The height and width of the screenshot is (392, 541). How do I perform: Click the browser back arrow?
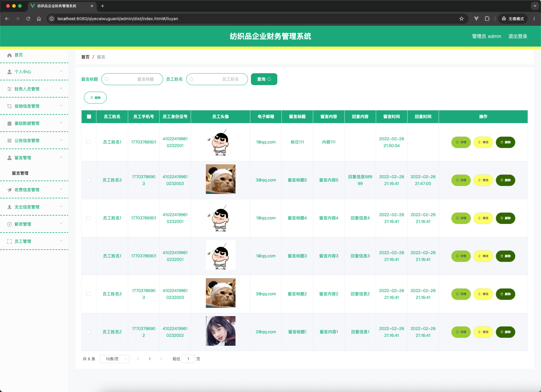7,19
